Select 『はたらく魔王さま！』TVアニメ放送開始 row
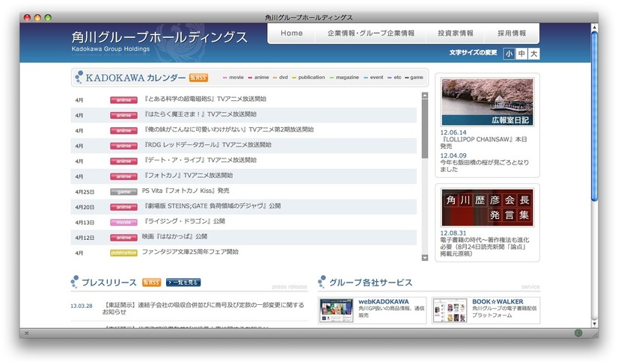This screenshot has height=364, width=618. (244, 115)
